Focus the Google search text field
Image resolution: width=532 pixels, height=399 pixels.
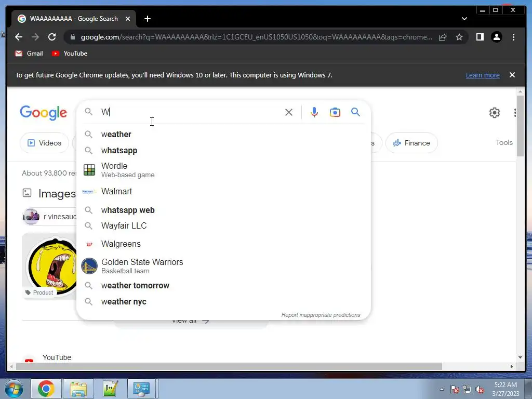190,112
